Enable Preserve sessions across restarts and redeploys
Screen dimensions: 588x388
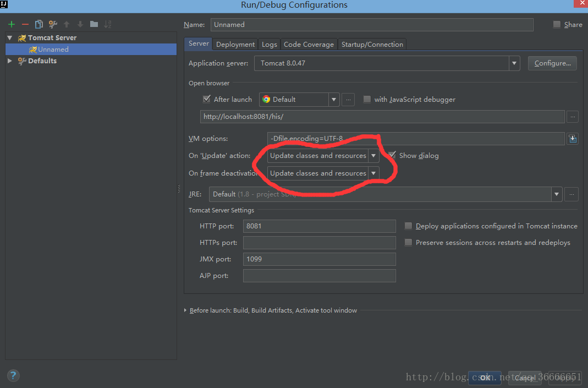point(408,242)
